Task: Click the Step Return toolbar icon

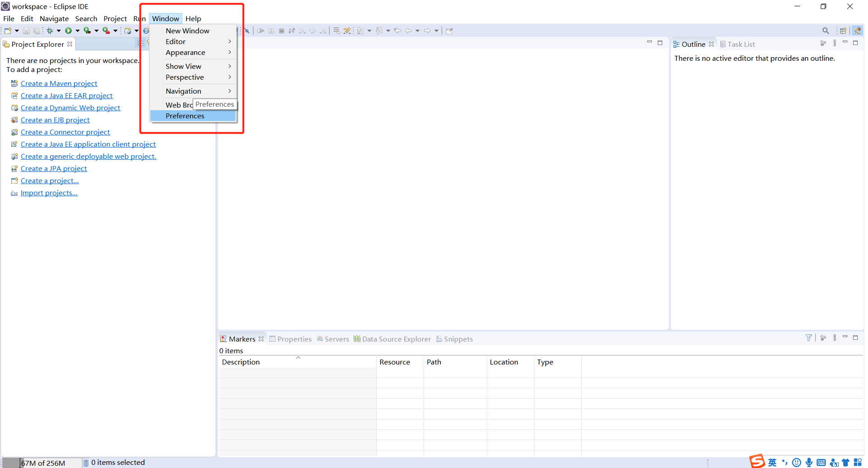Action: (x=323, y=31)
